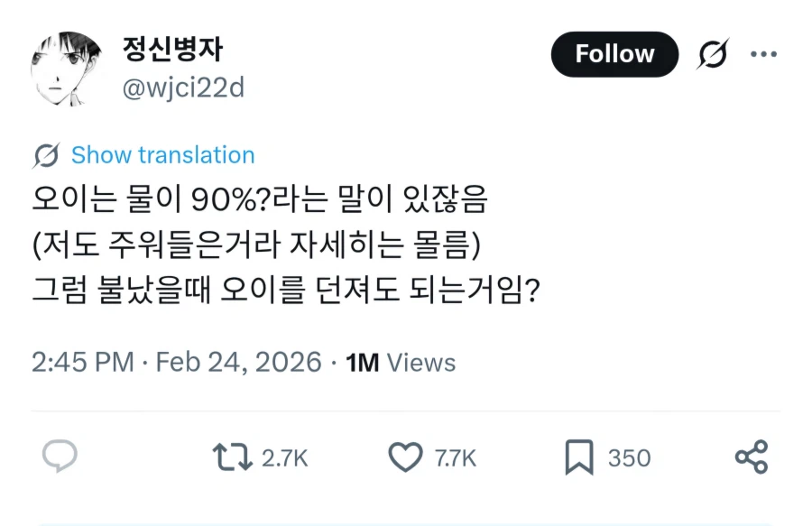Click the share icon below the tweet
812x526 pixels.
(x=751, y=457)
